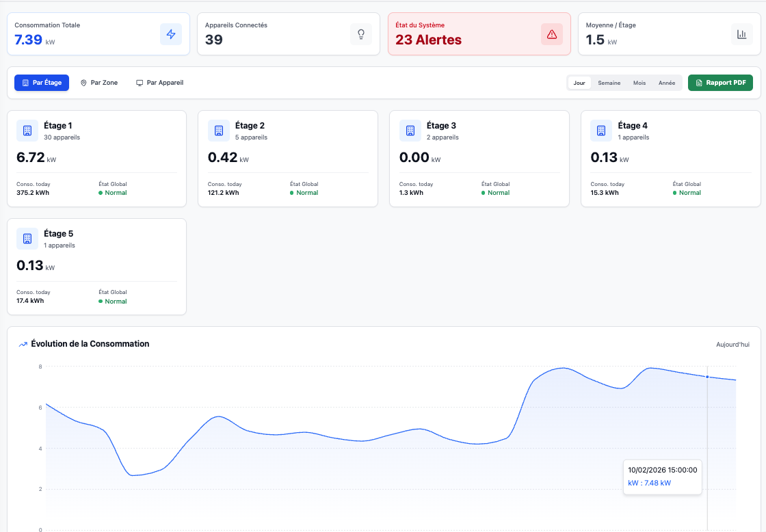This screenshot has width=766, height=532.
Task: Switch time range to Année
Action: (x=667, y=83)
